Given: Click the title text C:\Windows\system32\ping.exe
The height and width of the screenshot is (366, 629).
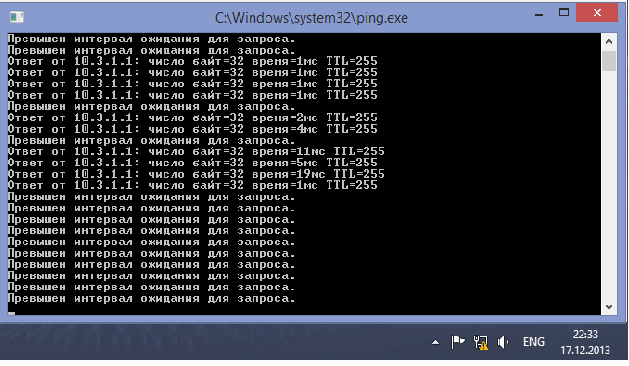Looking at the screenshot, I should click(311, 18).
